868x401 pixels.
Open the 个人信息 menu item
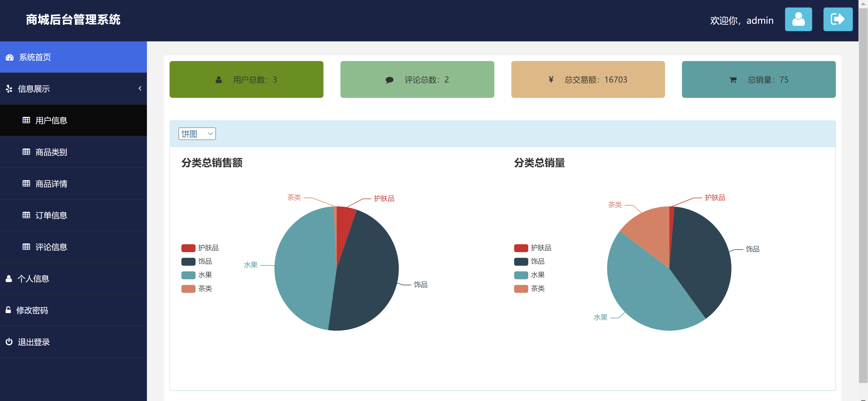click(x=33, y=278)
